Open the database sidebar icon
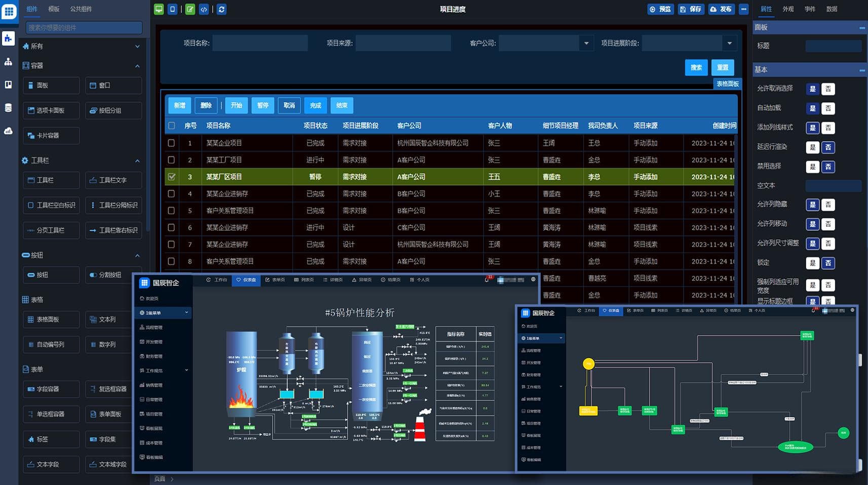The height and width of the screenshot is (485, 868). [x=8, y=107]
